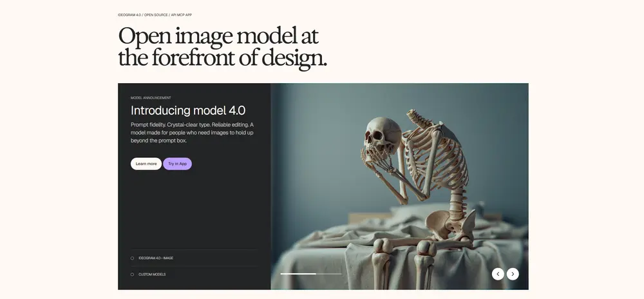Click the 'MODEL ANNOUNCEMENT' label
Viewport: 644px width, 299px height.
[x=151, y=98]
